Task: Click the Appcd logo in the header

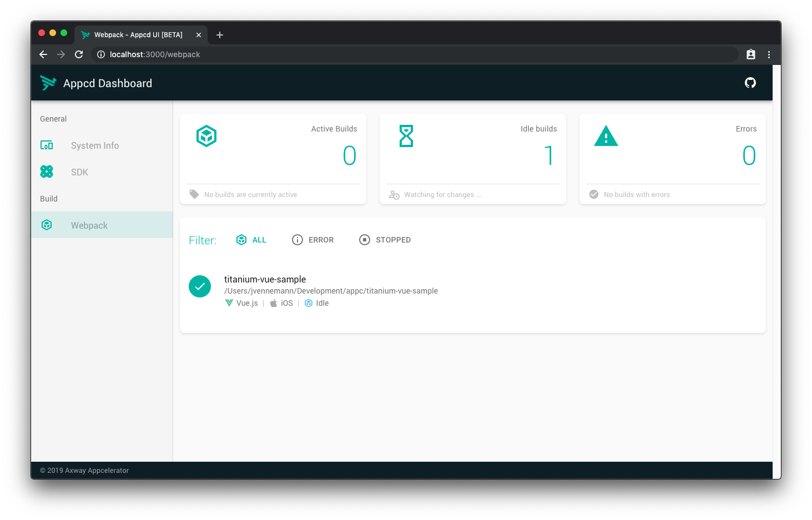Action: (x=48, y=83)
